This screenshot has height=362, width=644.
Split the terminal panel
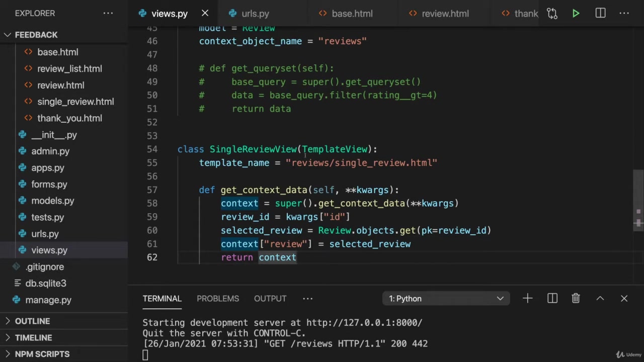coord(552,299)
